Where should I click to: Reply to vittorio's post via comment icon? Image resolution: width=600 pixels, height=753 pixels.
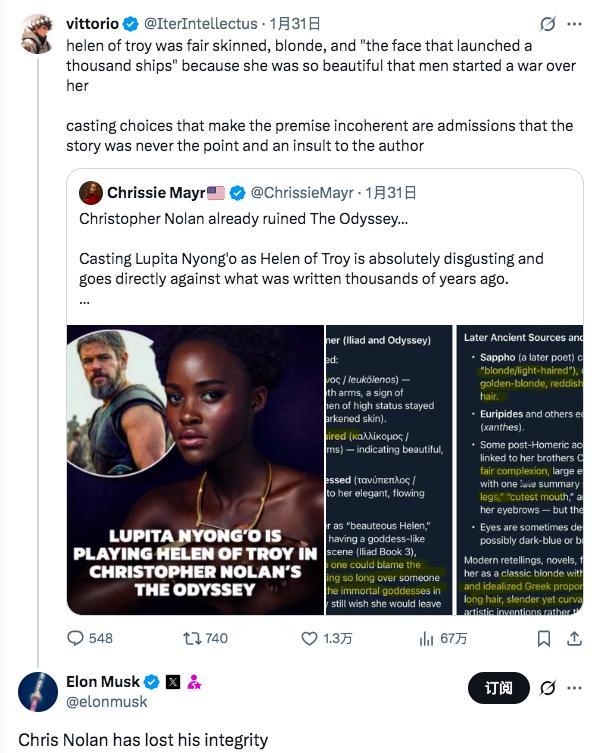(77, 638)
